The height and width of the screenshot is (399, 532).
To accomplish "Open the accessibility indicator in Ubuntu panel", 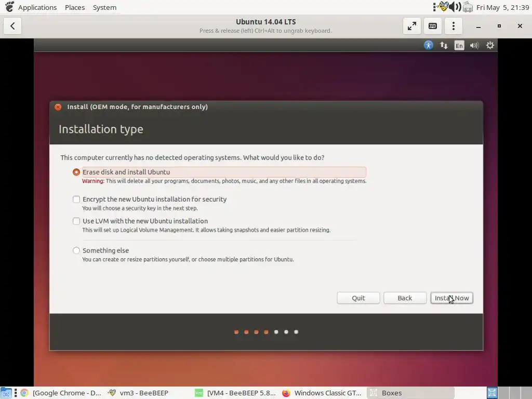I will pyautogui.click(x=429, y=45).
